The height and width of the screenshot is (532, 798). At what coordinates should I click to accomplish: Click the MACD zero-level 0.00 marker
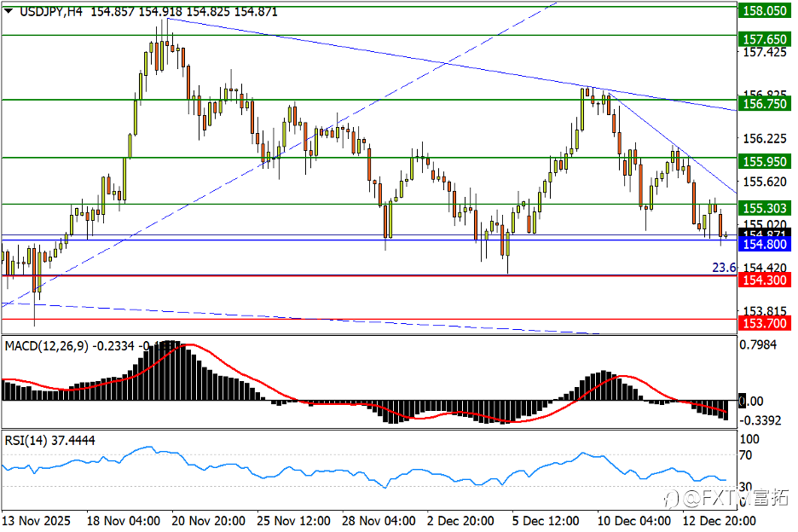[750, 402]
